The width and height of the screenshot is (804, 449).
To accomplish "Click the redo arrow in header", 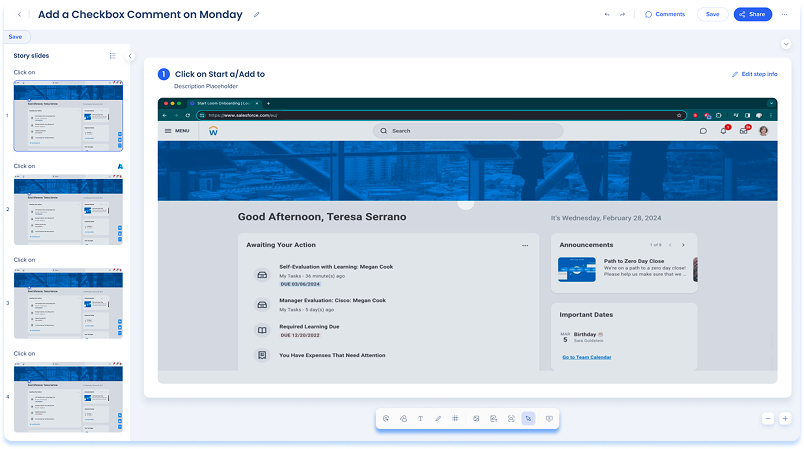I will point(622,14).
